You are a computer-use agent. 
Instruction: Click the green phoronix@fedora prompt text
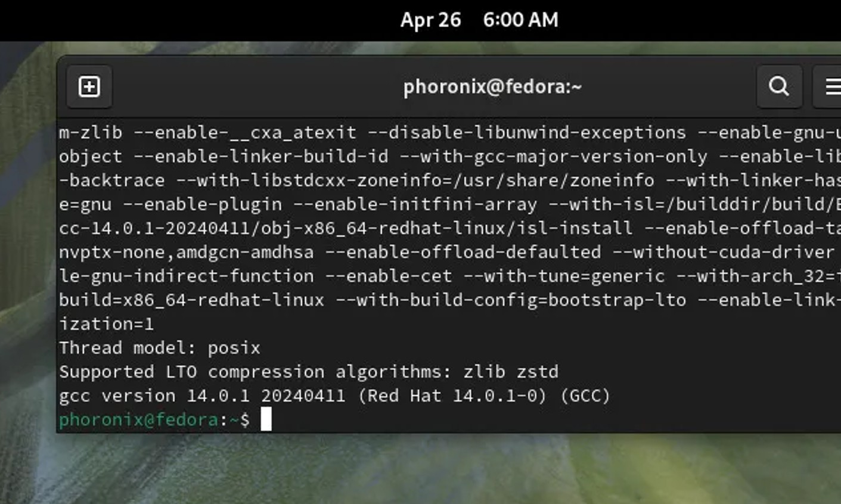coord(138,420)
